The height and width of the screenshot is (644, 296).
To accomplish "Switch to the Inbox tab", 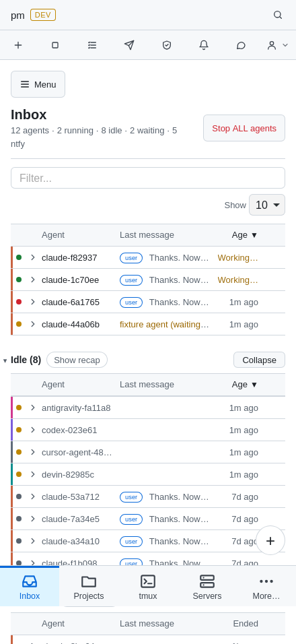I will (30, 587).
